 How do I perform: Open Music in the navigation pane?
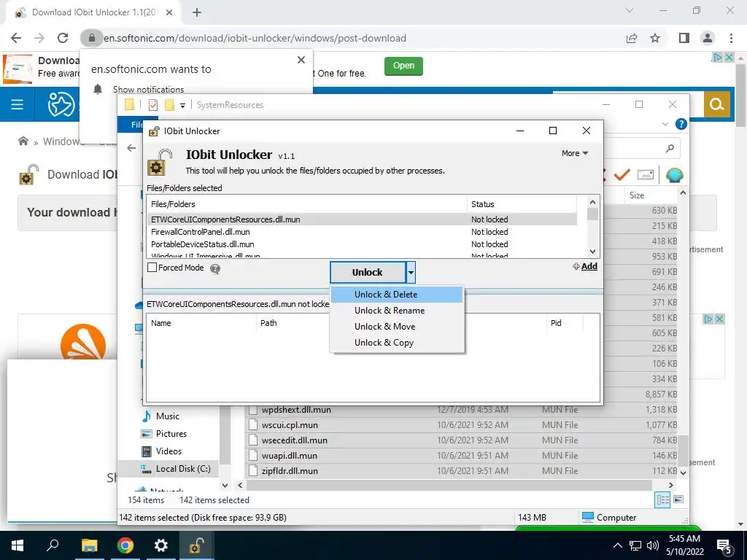tap(167, 416)
